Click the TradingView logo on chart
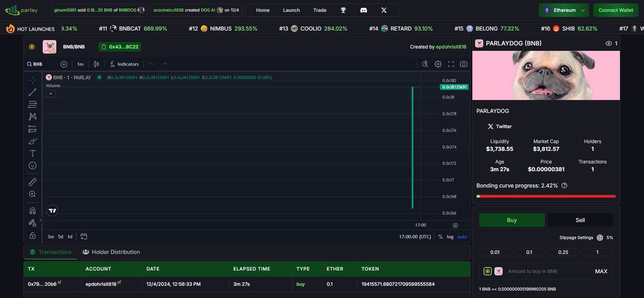 click(x=53, y=210)
